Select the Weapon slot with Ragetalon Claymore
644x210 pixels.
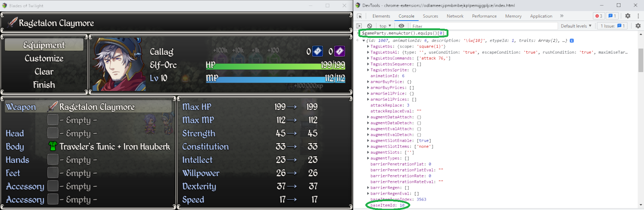(88, 107)
